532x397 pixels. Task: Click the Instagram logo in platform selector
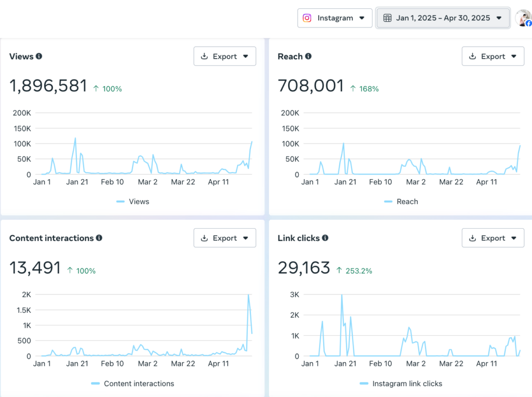tap(308, 18)
